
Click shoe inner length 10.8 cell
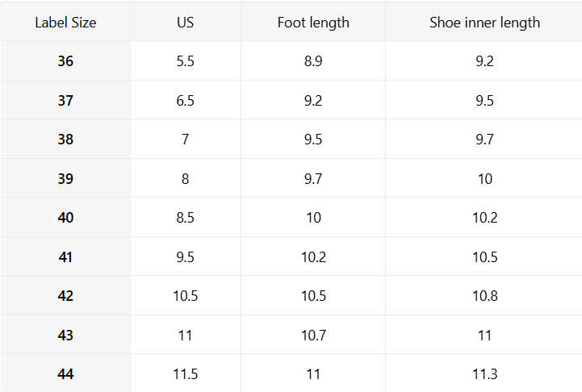click(484, 296)
